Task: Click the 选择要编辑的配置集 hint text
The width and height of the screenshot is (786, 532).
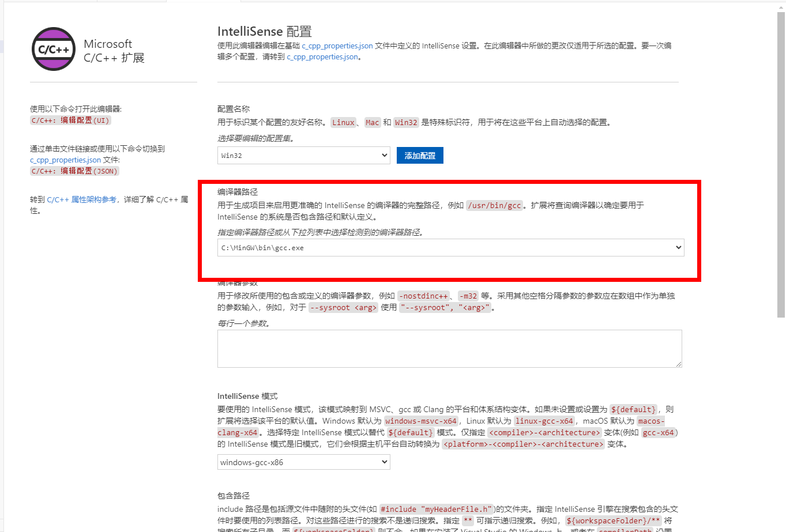Action: 257,138
